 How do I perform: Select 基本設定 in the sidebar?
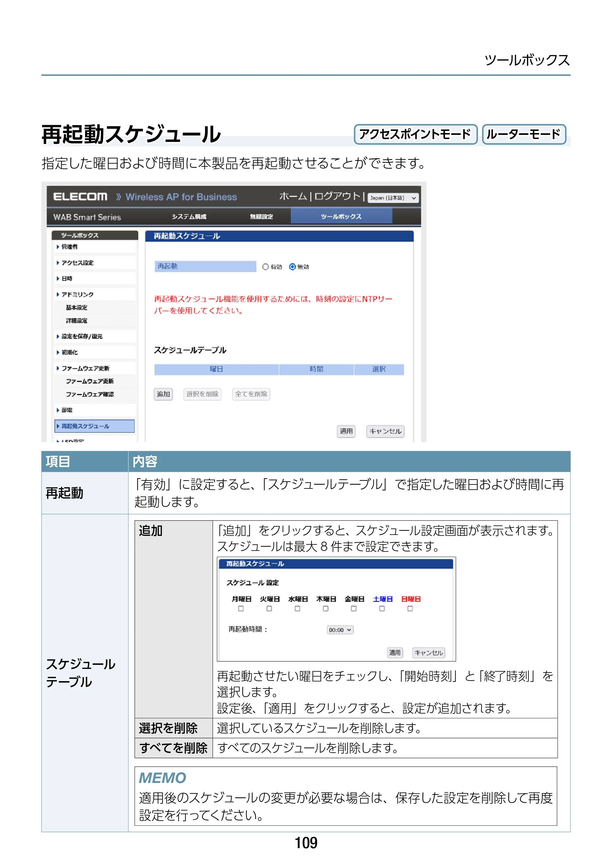[x=77, y=308]
